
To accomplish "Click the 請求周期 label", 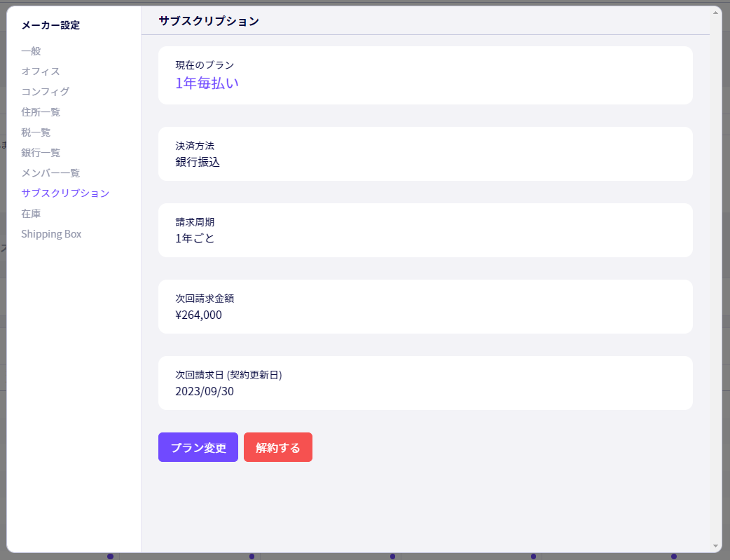I will (195, 222).
